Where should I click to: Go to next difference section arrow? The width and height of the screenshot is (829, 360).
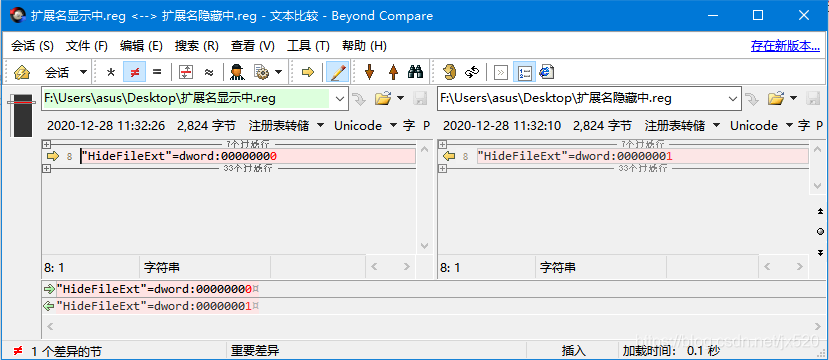(370, 72)
